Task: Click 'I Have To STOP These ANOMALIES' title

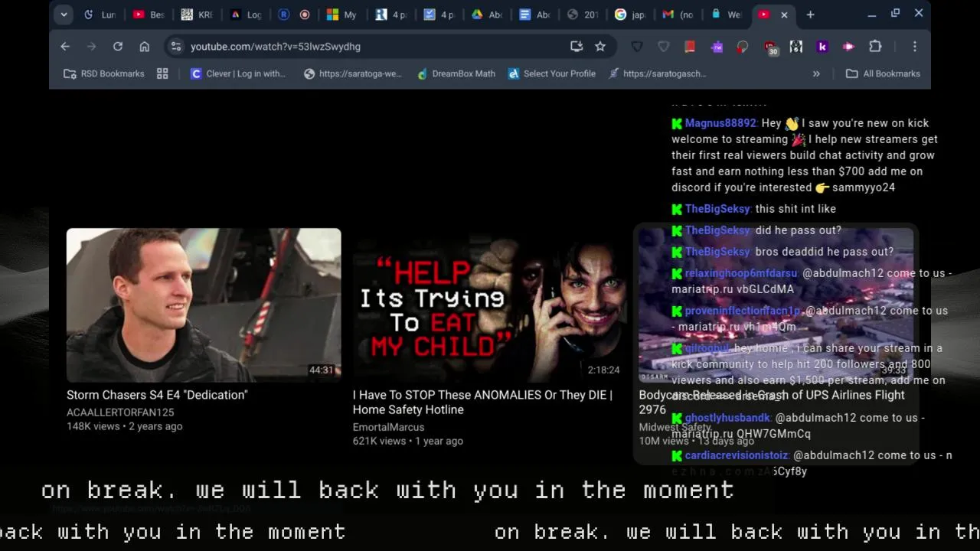Action: point(482,403)
